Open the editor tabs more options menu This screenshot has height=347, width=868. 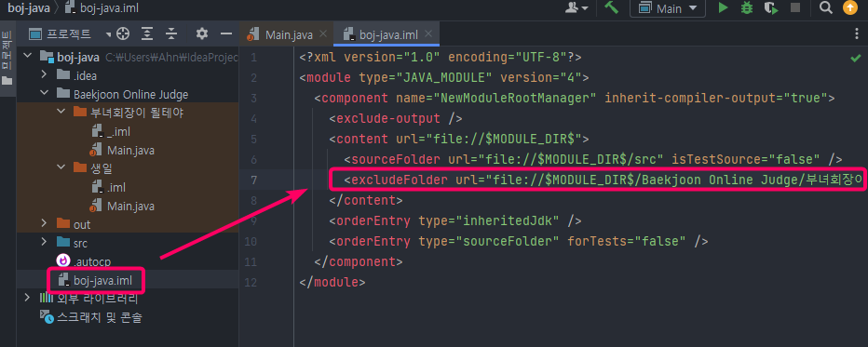click(x=857, y=34)
